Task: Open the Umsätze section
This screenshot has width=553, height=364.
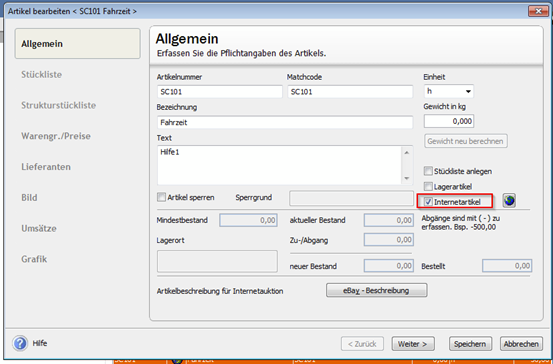Action: [x=39, y=228]
